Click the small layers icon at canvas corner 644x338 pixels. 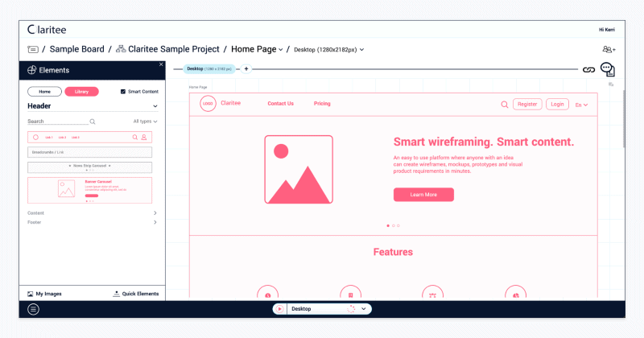(x=611, y=84)
